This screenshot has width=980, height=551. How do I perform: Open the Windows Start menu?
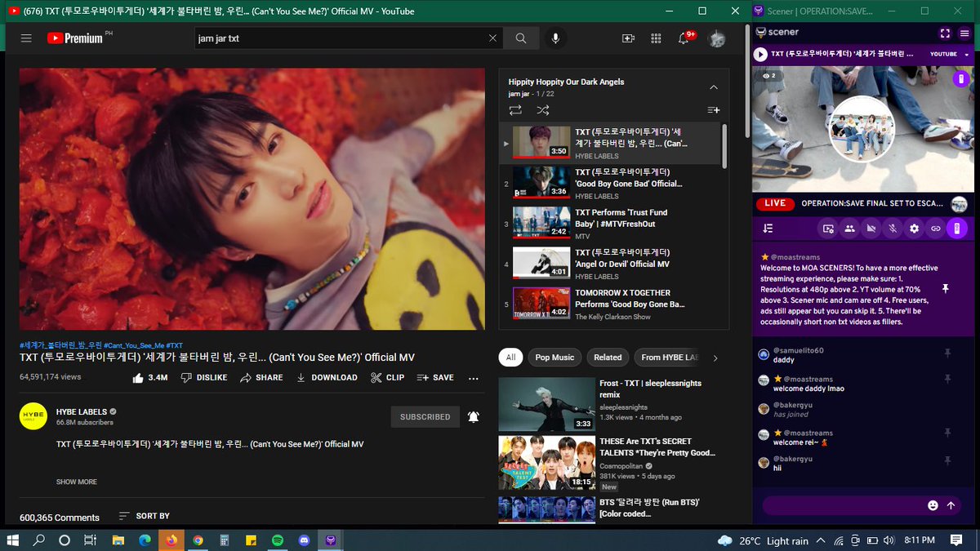pyautogui.click(x=12, y=540)
